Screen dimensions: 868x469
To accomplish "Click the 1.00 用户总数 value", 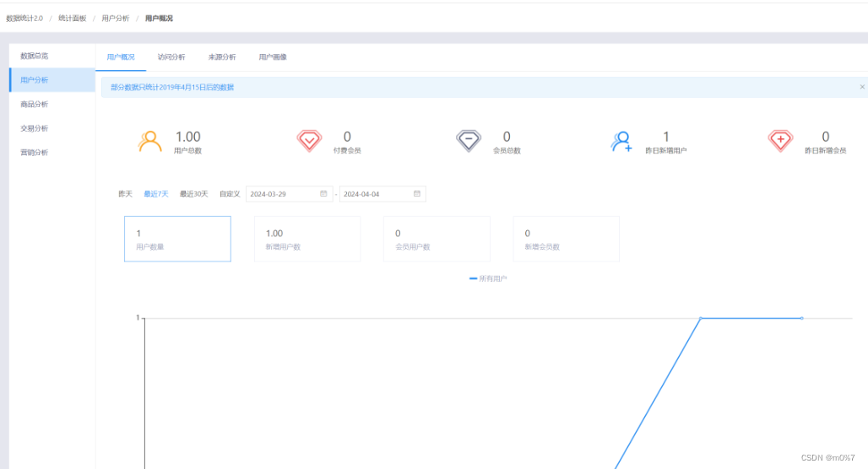I will 188,137.
